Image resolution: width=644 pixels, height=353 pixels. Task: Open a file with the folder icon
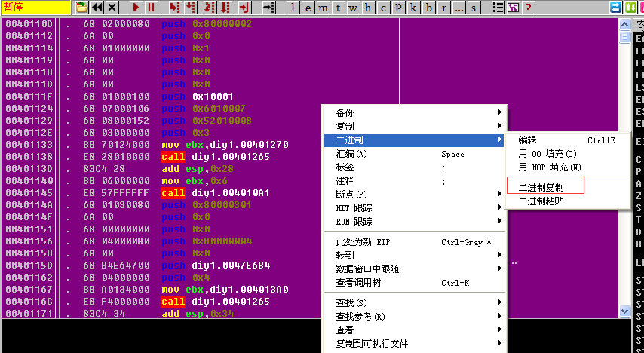click(x=82, y=7)
